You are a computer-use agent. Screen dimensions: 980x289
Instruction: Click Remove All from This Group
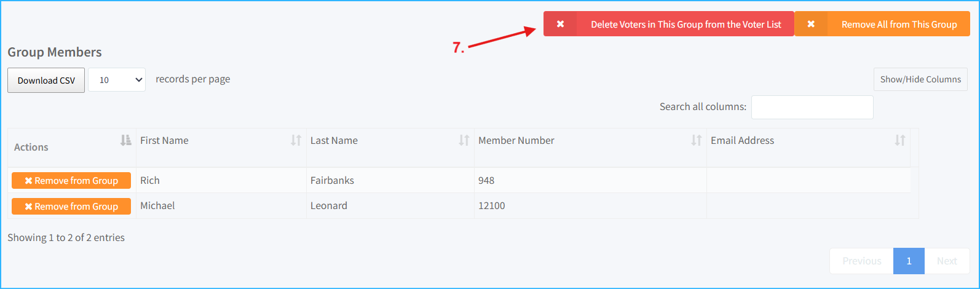tap(899, 25)
